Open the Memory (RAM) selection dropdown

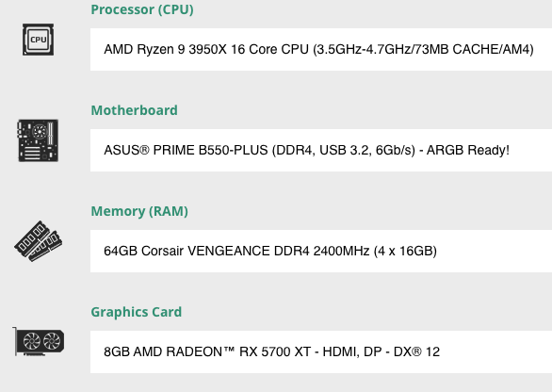click(x=321, y=251)
